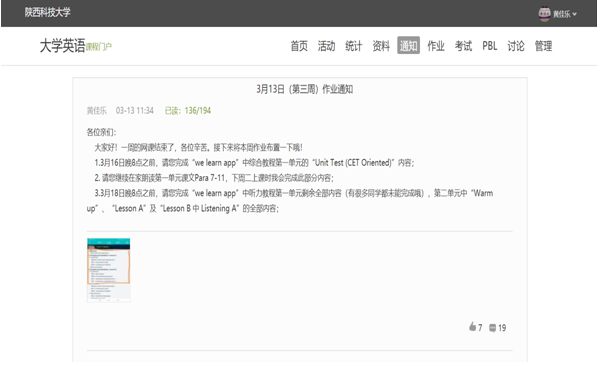The image size is (597, 365).
Task: Switch to the 讨论 tab
Action: [x=516, y=46]
